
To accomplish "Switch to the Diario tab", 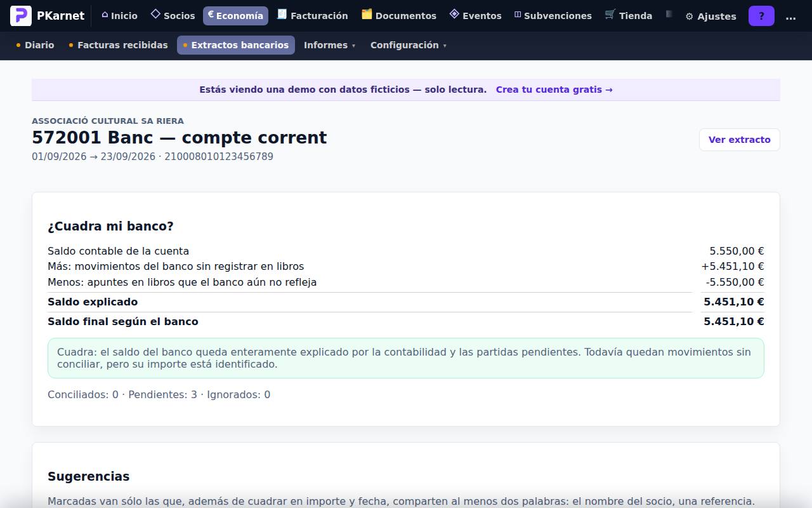I will [x=35, y=45].
